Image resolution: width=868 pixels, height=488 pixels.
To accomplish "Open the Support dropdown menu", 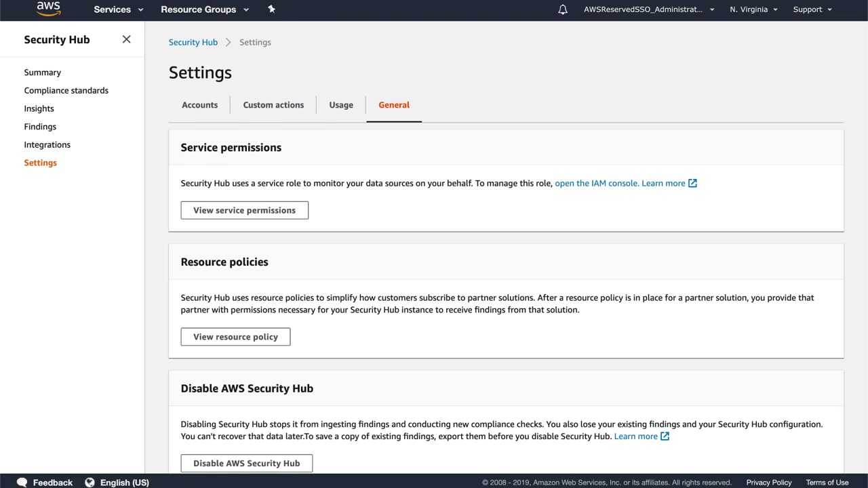I will click(812, 9).
